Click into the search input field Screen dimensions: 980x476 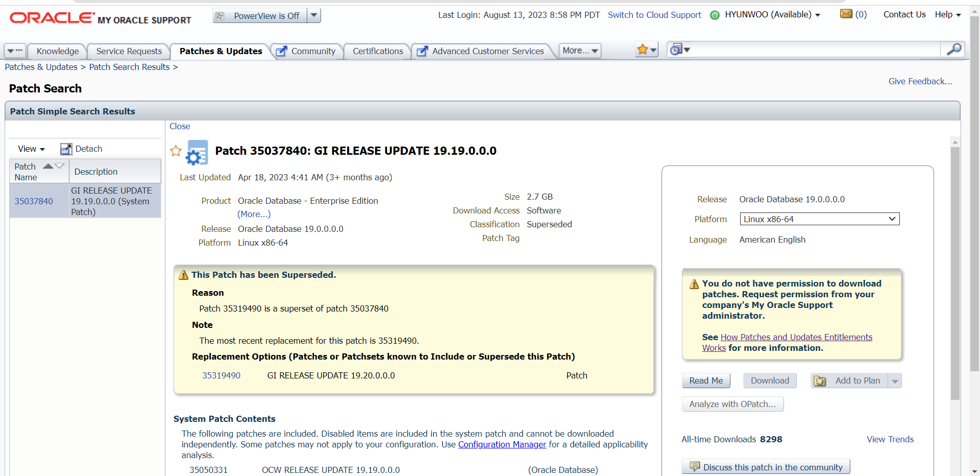pos(816,50)
